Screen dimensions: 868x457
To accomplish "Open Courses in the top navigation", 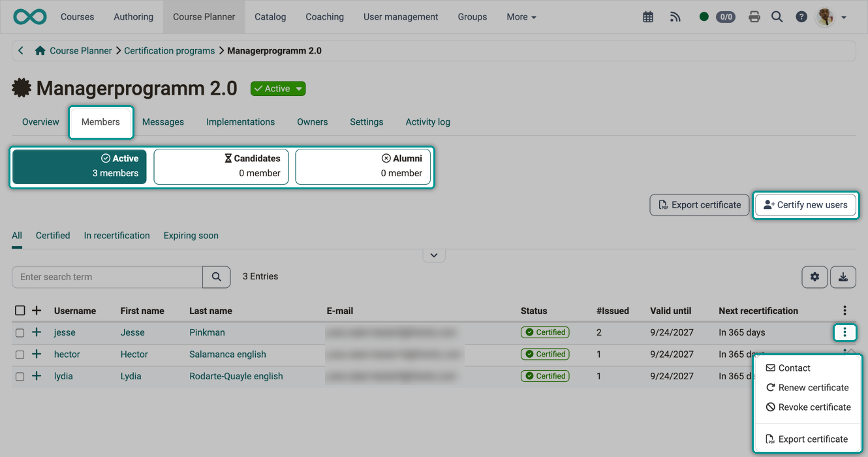I will coord(78,17).
